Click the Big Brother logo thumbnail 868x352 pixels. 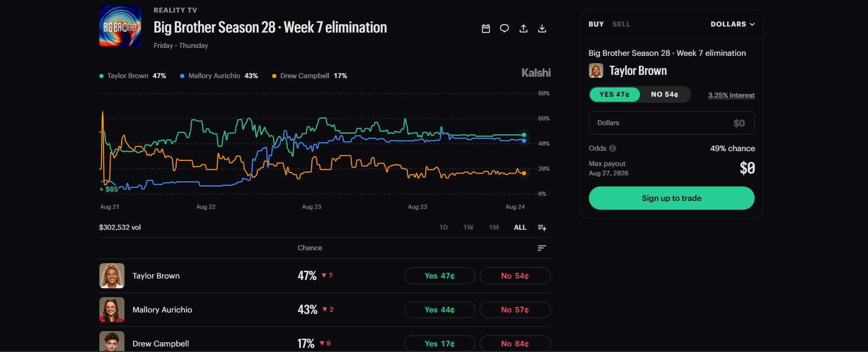[x=120, y=26]
